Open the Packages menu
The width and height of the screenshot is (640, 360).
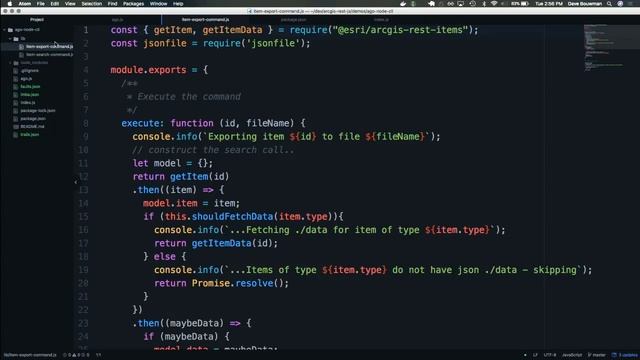pos(133,4)
